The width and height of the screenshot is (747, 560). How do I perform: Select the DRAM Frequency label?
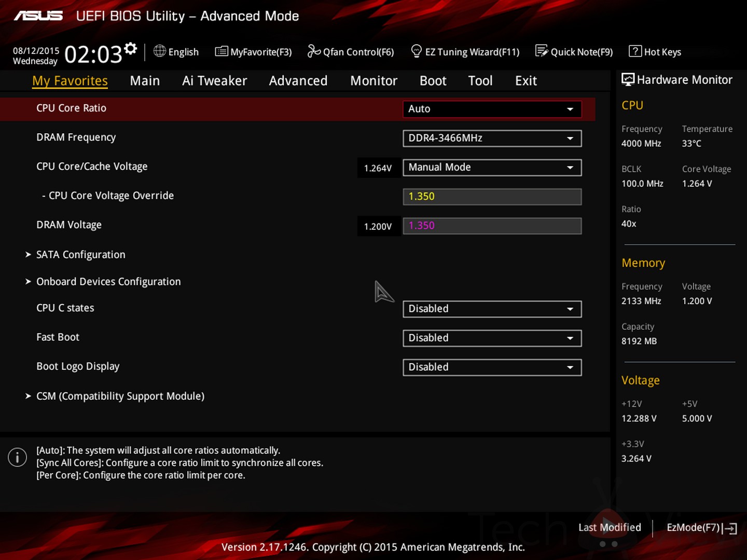click(x=76, y=137)
